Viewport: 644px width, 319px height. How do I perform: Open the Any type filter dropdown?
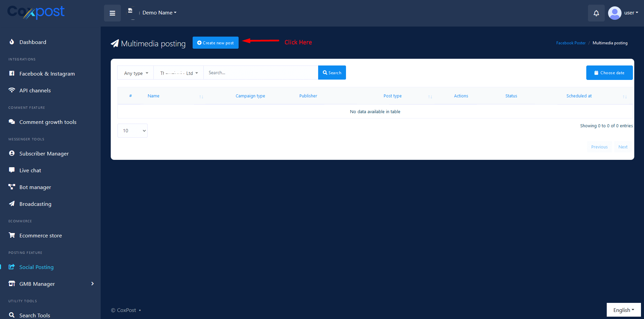136,73
